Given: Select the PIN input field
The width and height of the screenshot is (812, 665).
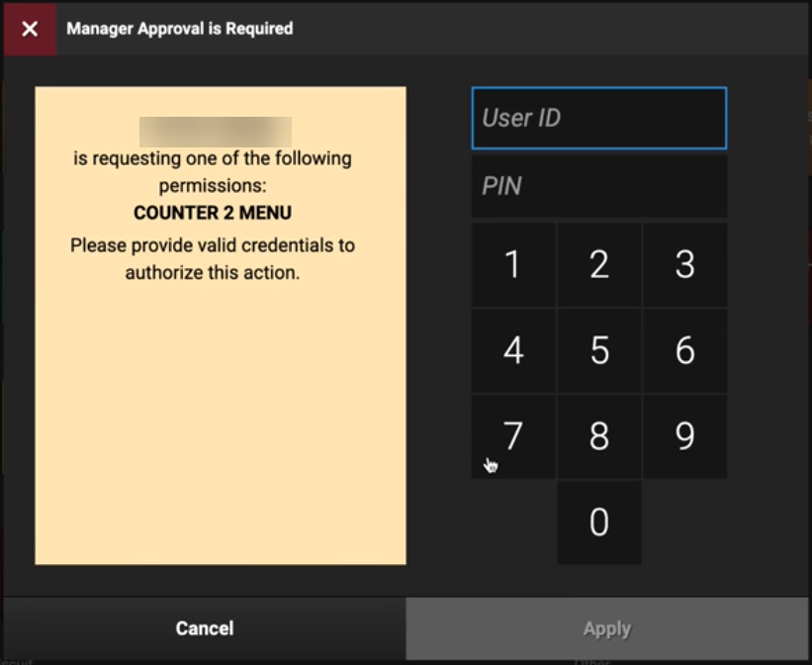Looking at the screenshot, I should point(598,185).
